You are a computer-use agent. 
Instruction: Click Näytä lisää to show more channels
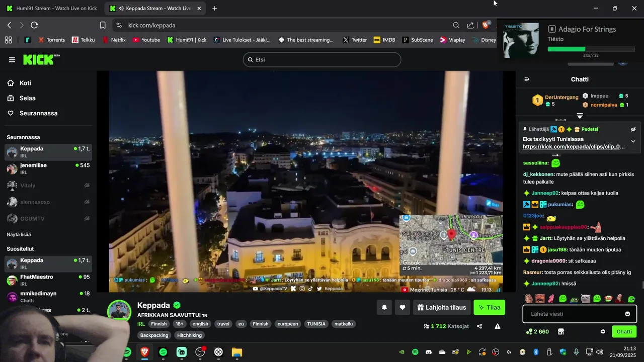click(19, 234)
